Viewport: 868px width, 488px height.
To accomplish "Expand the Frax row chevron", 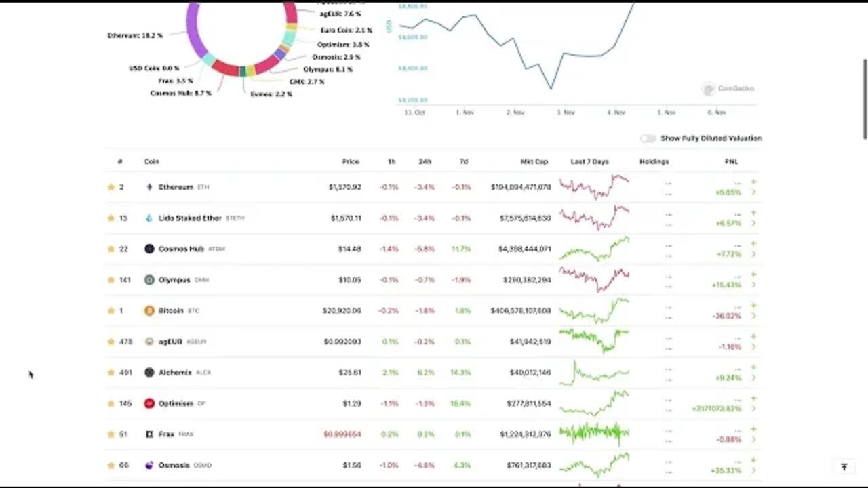I will pyautogui.click(x=753, y=440).
